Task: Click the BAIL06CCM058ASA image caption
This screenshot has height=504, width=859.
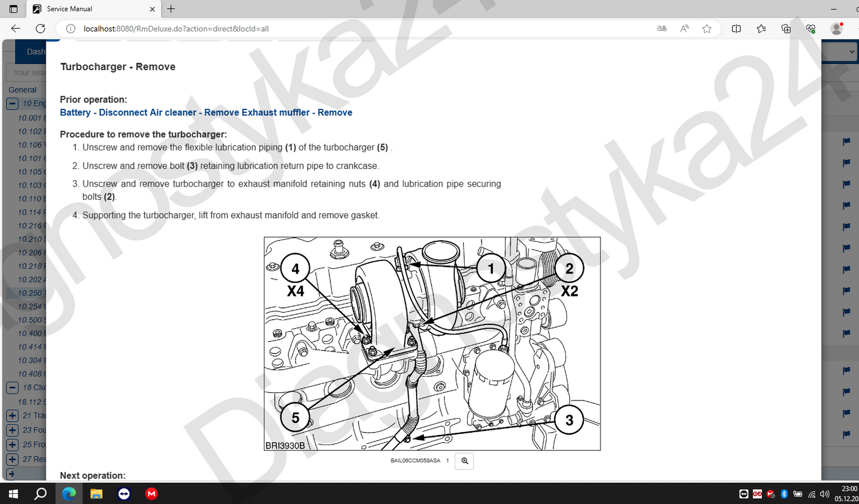Action: (415, 461)
